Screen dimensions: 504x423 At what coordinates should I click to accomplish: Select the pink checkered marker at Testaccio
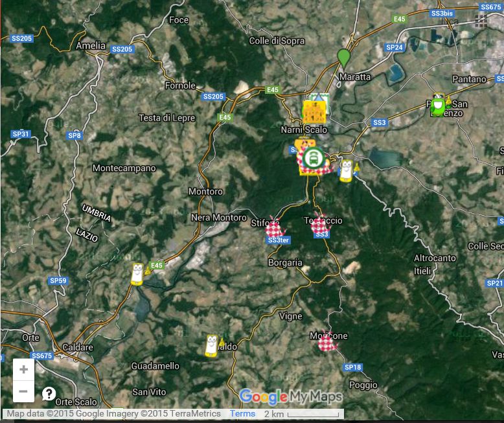click(320, 223)
